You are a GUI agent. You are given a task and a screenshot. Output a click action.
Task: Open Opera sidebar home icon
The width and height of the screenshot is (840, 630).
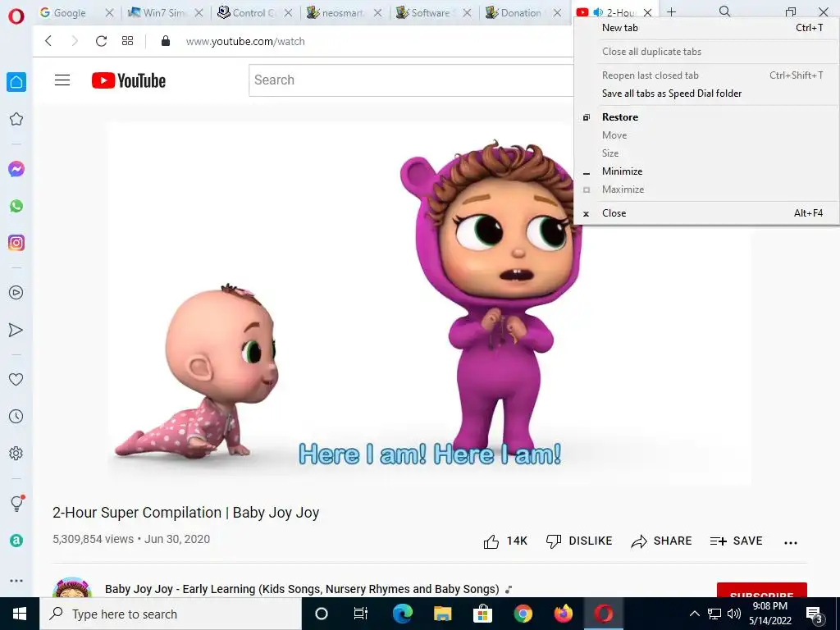(16, 82)
